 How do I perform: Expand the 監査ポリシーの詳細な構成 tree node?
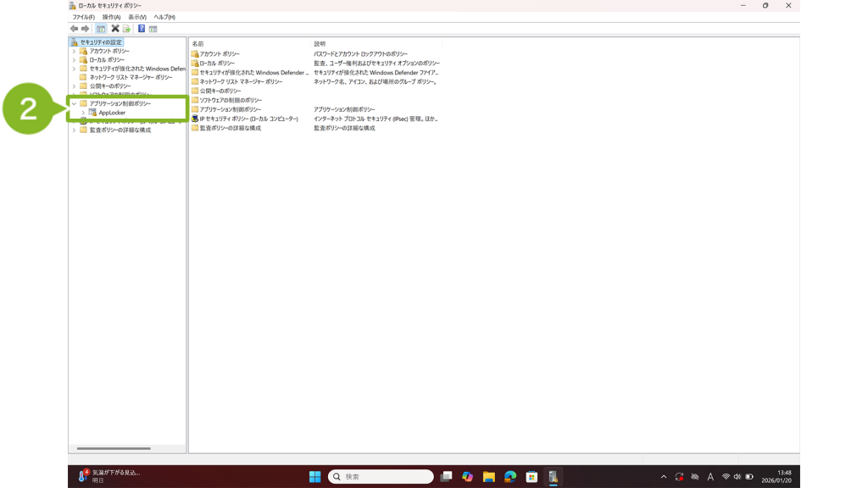(x=74, y=130)
